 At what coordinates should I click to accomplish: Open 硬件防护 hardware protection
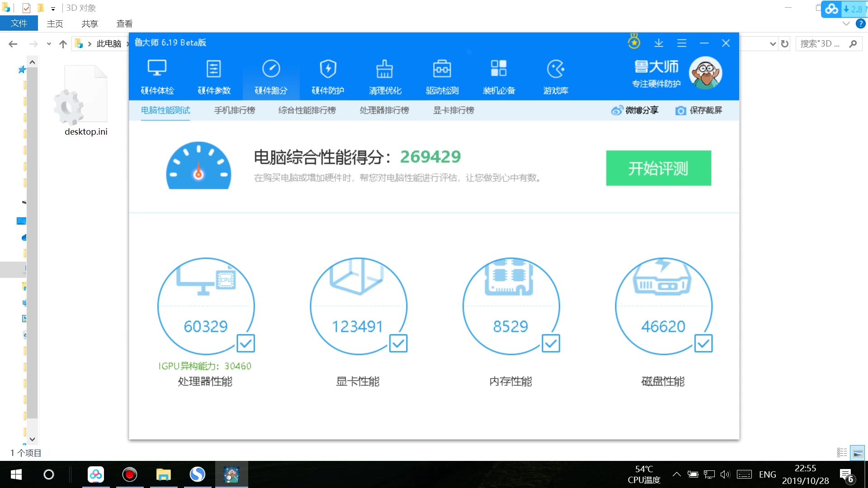click(328, 77)
